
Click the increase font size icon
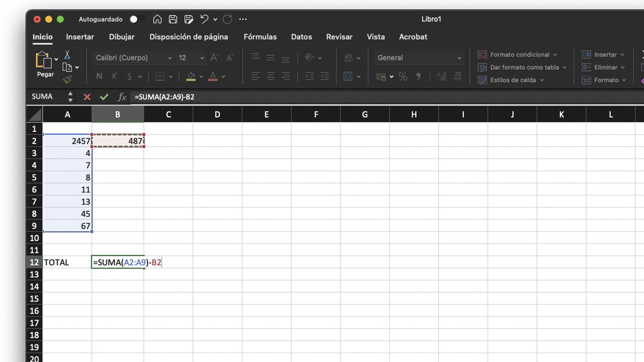pyautogui.click(x=214, y=57)
